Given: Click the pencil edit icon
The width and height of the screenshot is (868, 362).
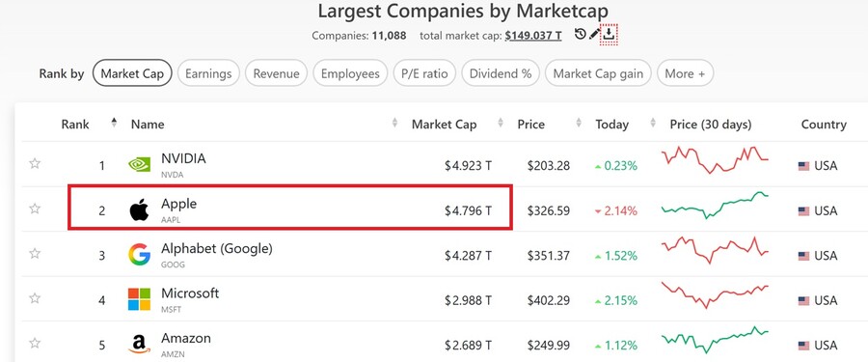Looking at the screenshot, I should [x=594, y=35].
